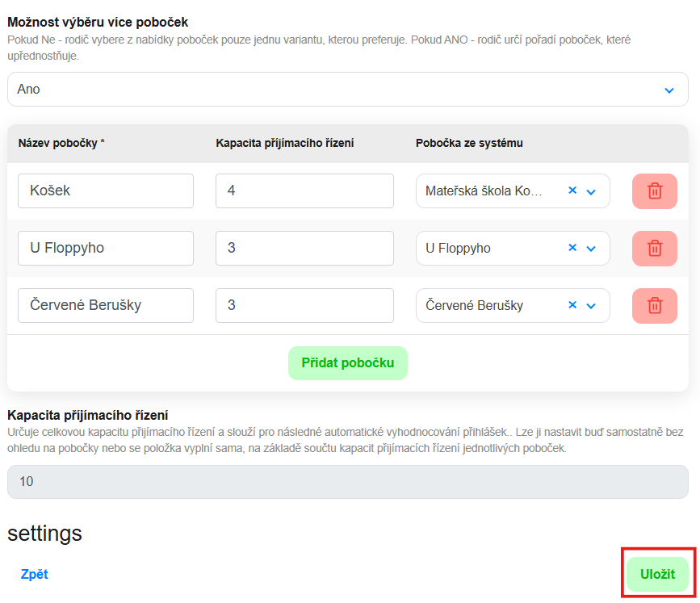Edit the Košek capacity field showing 4
This screenshot has width=700, height=603.
(x=304, y=191)
